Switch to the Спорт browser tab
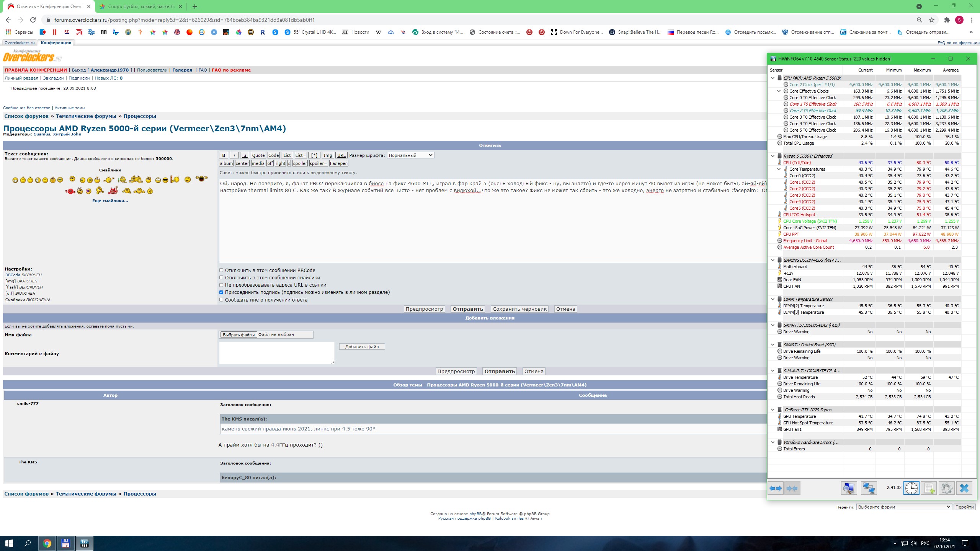Image resolution: width=980 pixels, height=551 pixels. [141, 7]
